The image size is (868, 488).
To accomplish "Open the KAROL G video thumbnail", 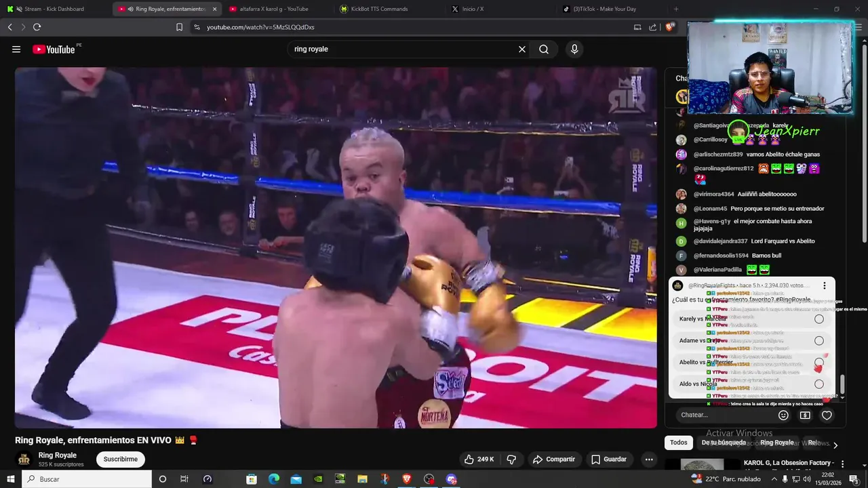I will point(703,465).
